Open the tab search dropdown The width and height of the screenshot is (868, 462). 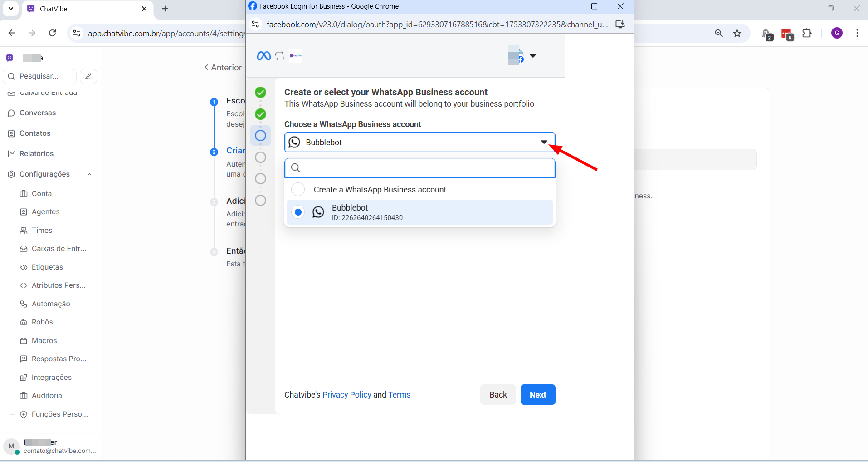[x=11, y=9]
